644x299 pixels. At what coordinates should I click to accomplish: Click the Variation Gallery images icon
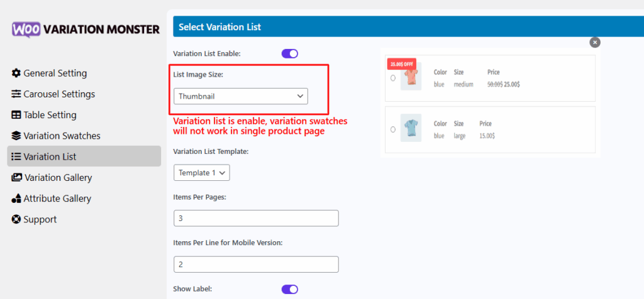click(17, 178)
